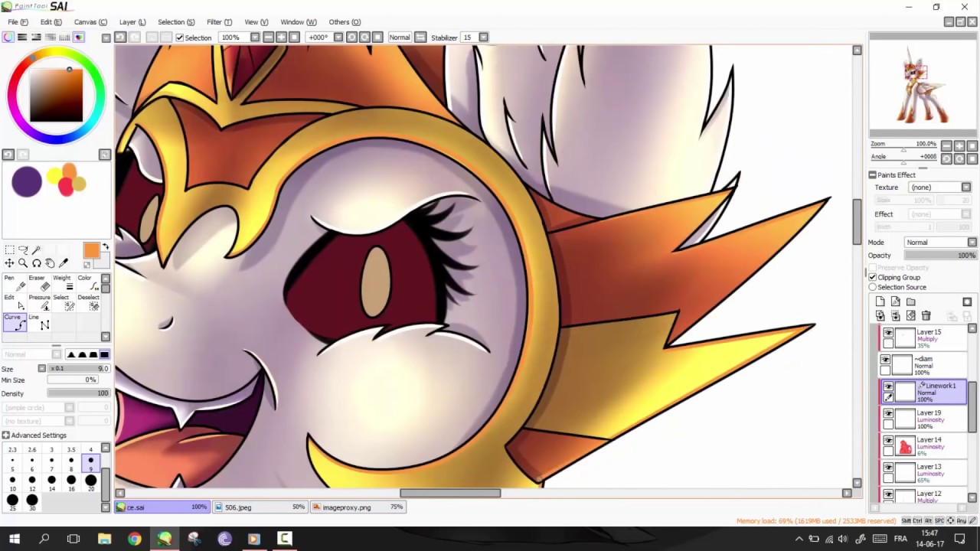This screenshot has width=980, height=551.
Task: Hide Layer14 with its eye icon
Action: coord(888,440)
